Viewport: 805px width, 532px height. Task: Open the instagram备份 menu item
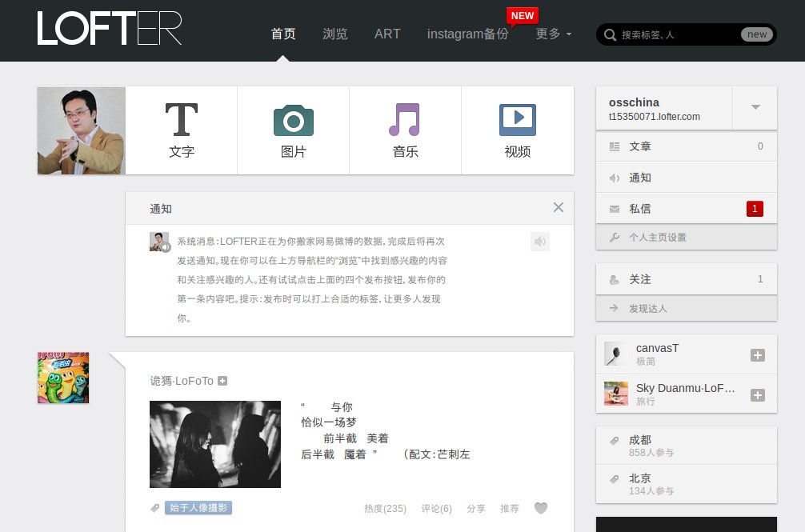click(x=468, y=34)
